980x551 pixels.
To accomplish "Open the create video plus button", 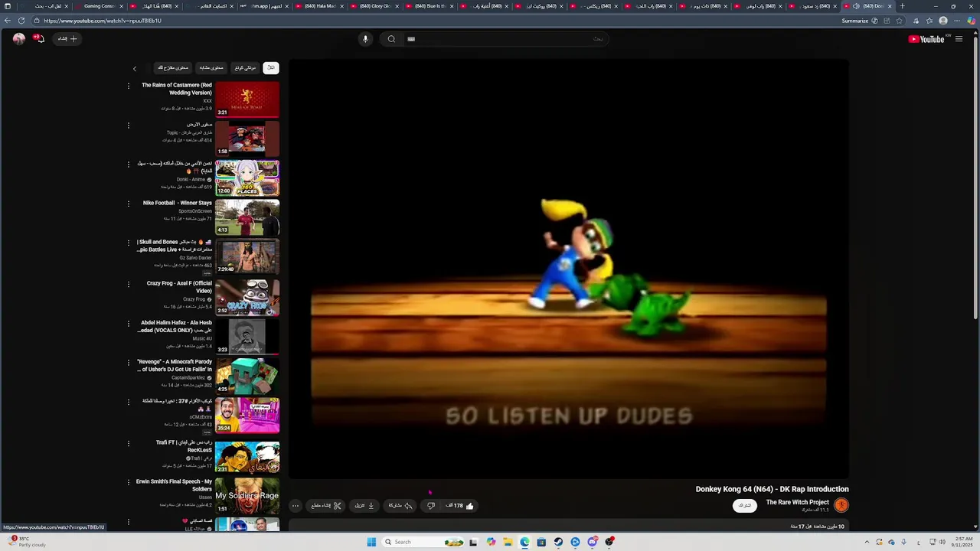I will [68, 39].
